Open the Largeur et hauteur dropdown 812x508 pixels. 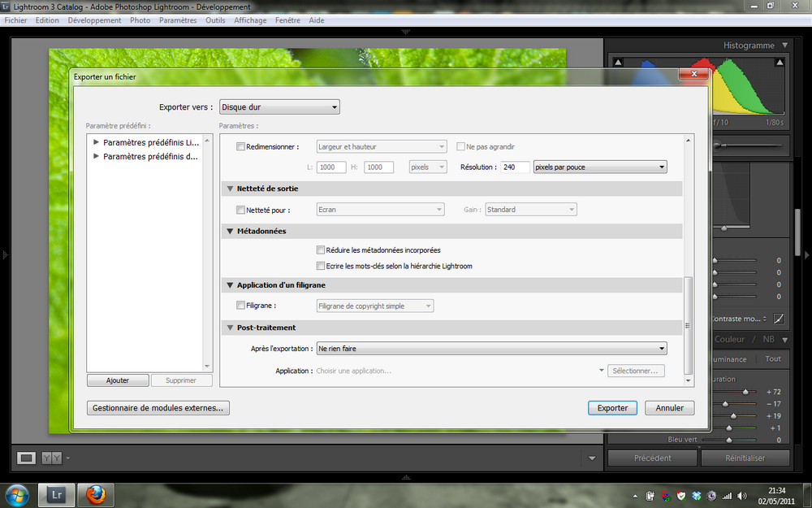point(382,146)
